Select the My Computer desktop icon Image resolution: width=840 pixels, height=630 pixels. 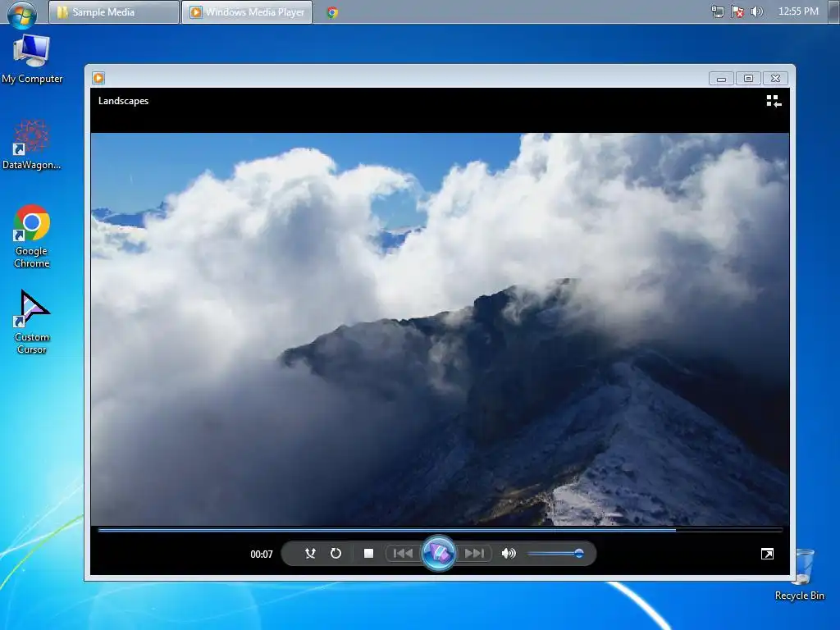(32, 59)
